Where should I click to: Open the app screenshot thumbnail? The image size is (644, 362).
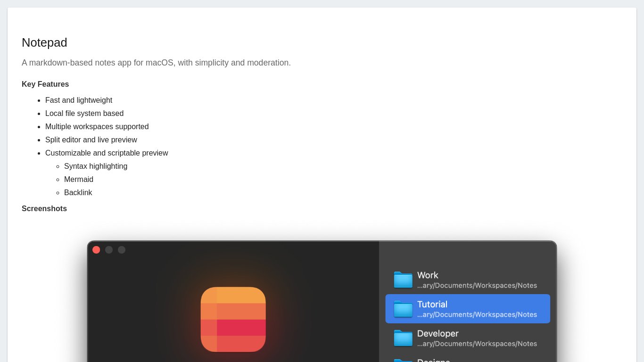pyautogui.click(x=322, y=302)
